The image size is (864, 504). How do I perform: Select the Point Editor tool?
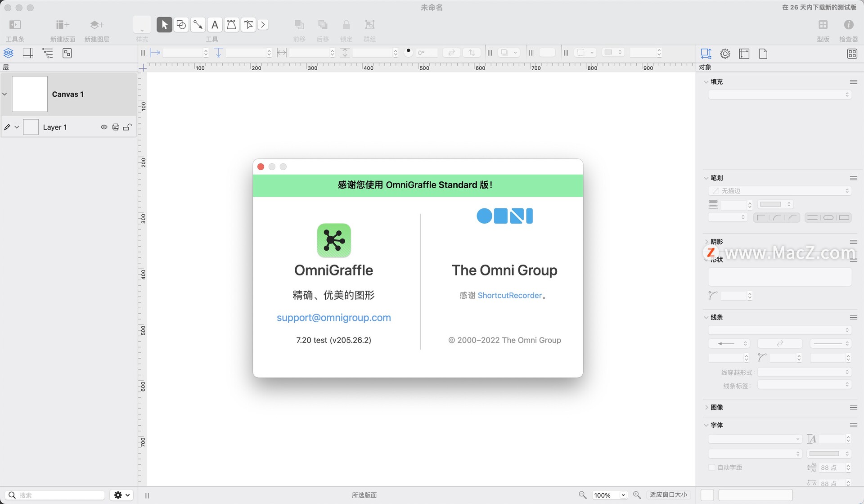248,25
